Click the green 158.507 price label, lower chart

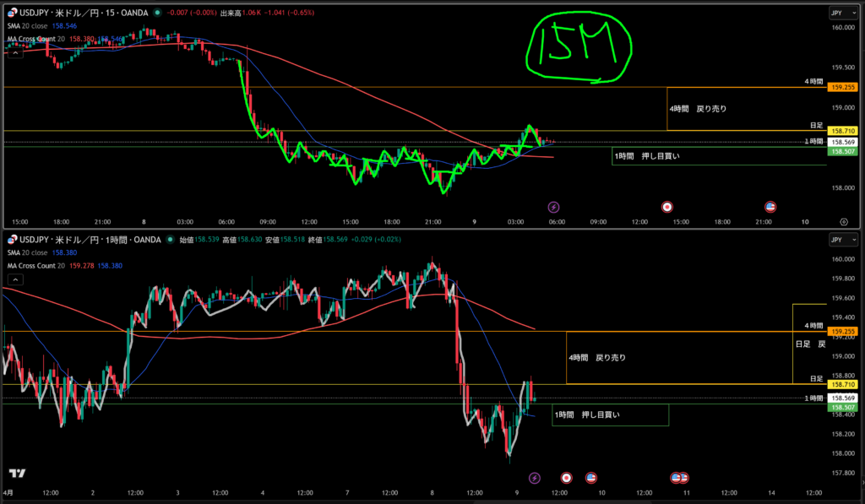(844, 407)
